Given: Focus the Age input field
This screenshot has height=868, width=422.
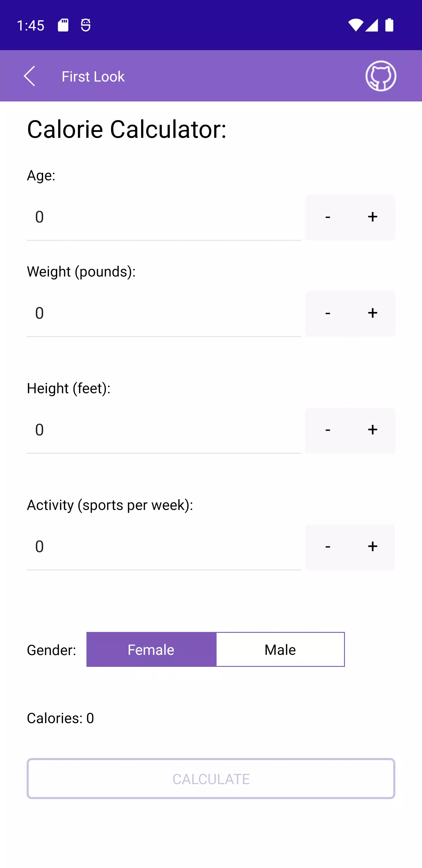Looking at the screenshot, I should coord(164,217).
